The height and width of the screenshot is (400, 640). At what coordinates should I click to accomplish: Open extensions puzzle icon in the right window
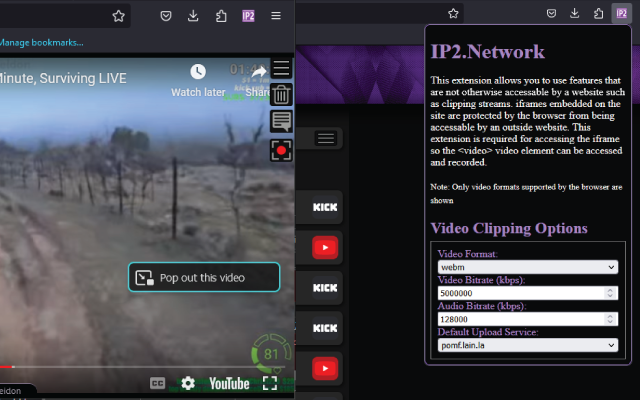tap(598, 13)
